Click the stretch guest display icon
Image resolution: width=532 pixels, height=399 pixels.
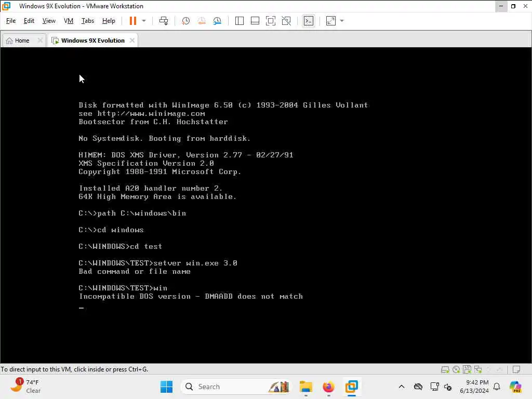pyautogui.click(x=331, y=21)
